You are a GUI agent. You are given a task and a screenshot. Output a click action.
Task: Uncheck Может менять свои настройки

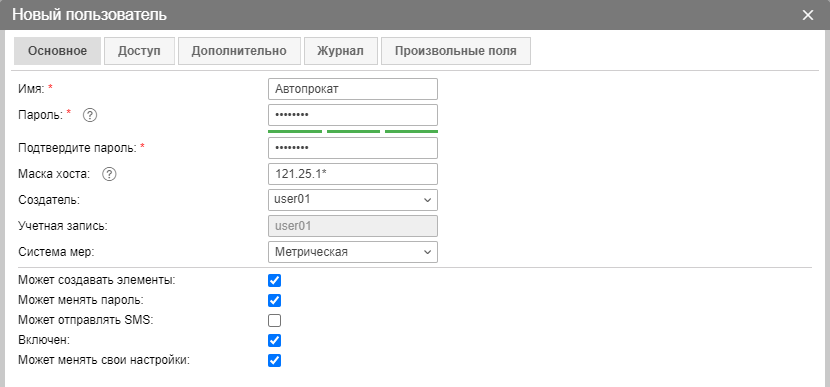point(274,361)
